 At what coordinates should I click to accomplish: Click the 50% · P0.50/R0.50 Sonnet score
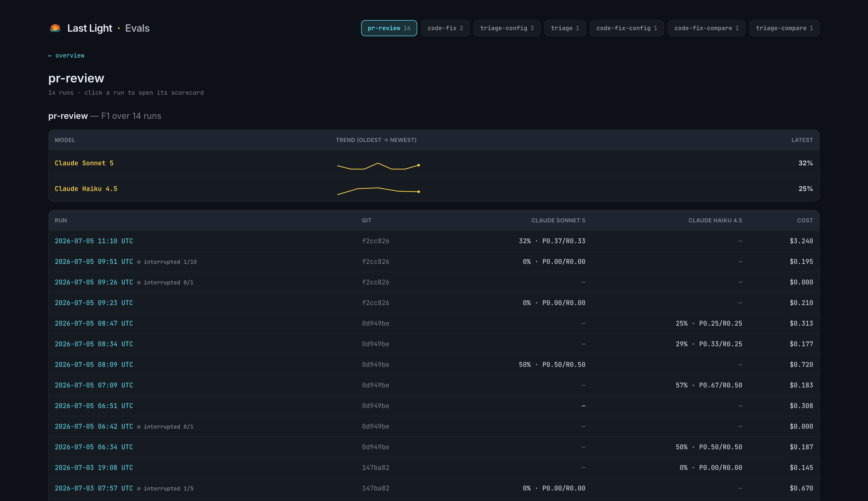[552, 365]
